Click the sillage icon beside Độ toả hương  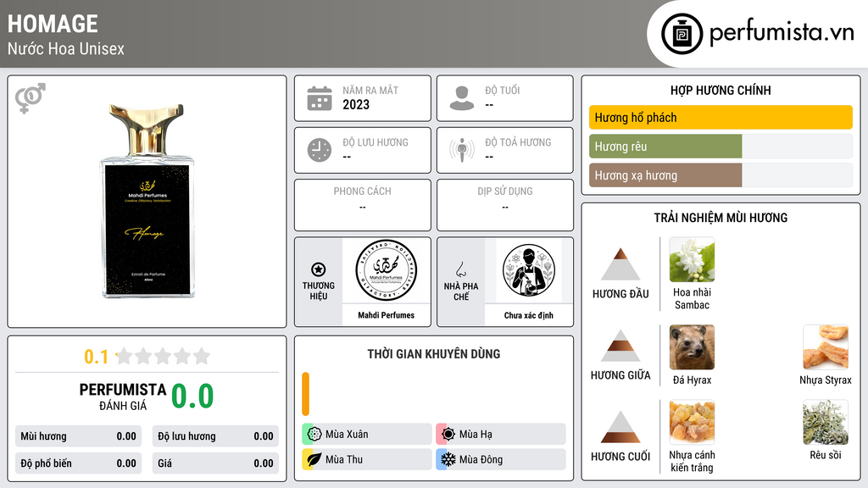[462, 150]
